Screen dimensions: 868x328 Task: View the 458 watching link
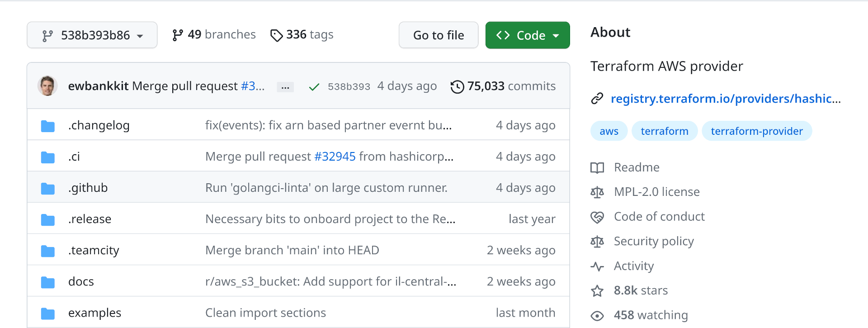pos(651,315)
